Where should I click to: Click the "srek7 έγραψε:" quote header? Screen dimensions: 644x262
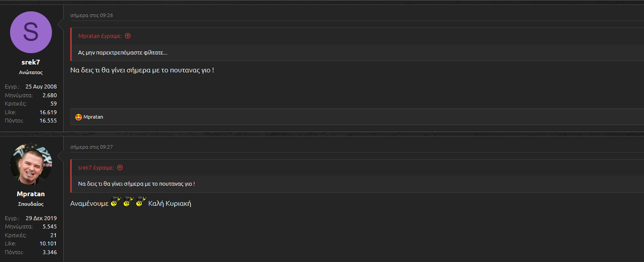(x=96, y=168)
